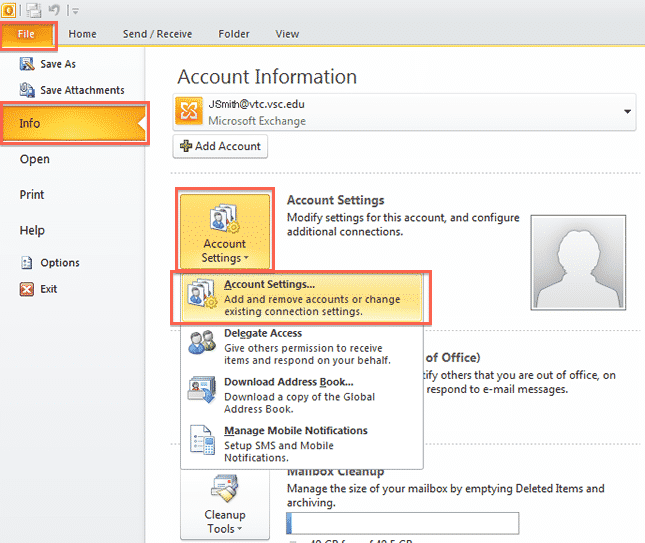The width and height of the screenshot is (645, 543).
Task: Click the Account Information heading
Action: pos(267,77)
